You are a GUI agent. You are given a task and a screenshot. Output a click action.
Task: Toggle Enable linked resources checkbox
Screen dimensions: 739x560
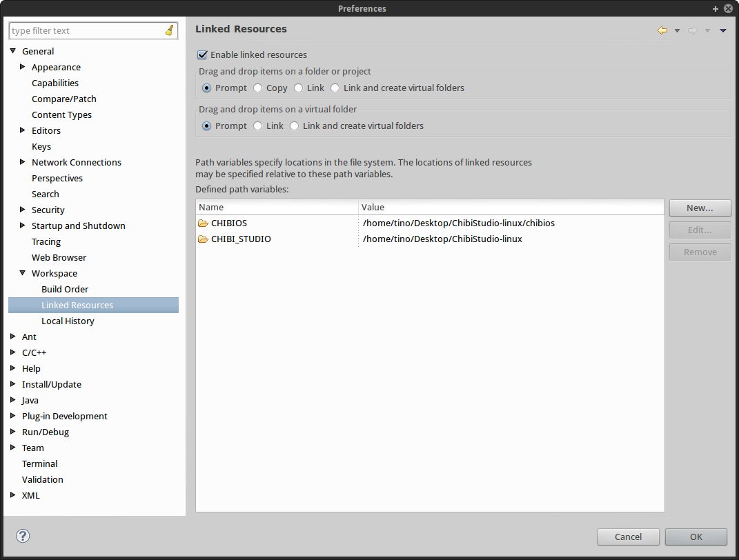click(202, 54)
